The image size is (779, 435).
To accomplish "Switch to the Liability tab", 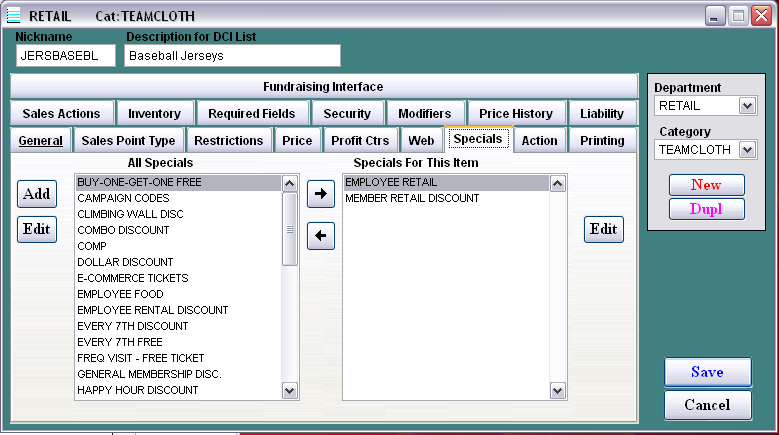I will pyautogui.click(x=602, y=113).
